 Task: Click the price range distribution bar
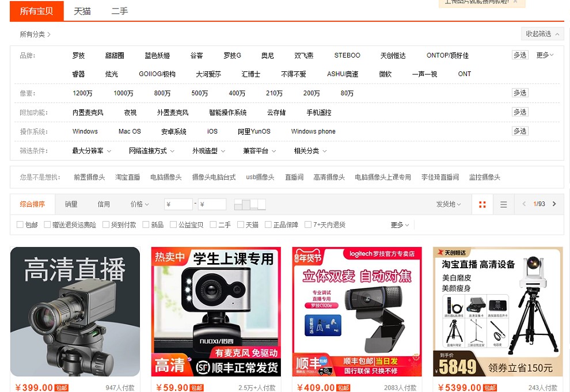point(250,204)
